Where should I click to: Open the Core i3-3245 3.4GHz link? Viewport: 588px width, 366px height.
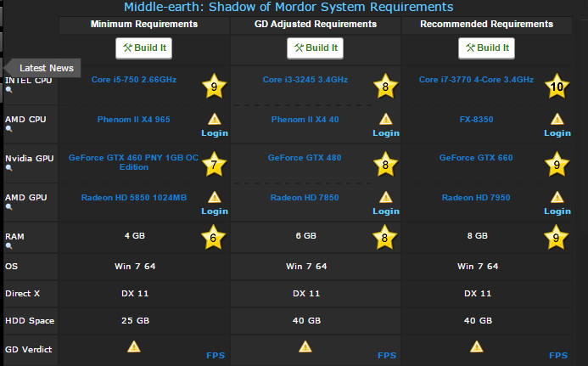point(305,80)
